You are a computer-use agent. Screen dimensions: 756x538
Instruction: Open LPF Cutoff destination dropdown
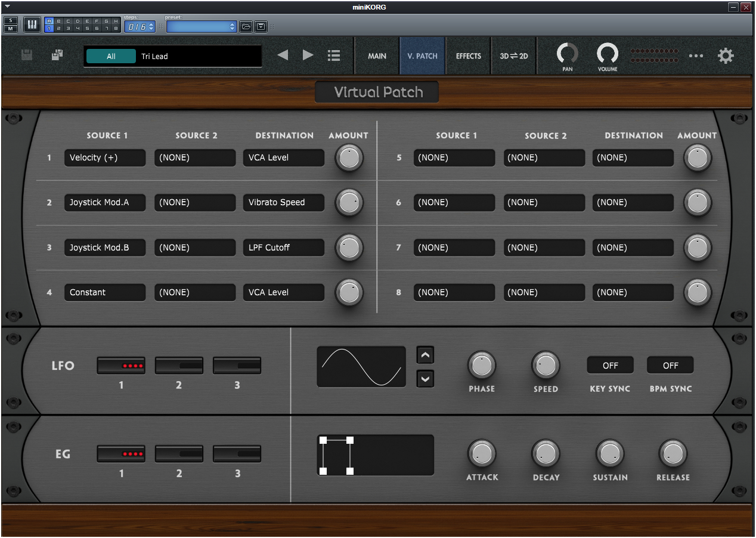coord(284,248)
